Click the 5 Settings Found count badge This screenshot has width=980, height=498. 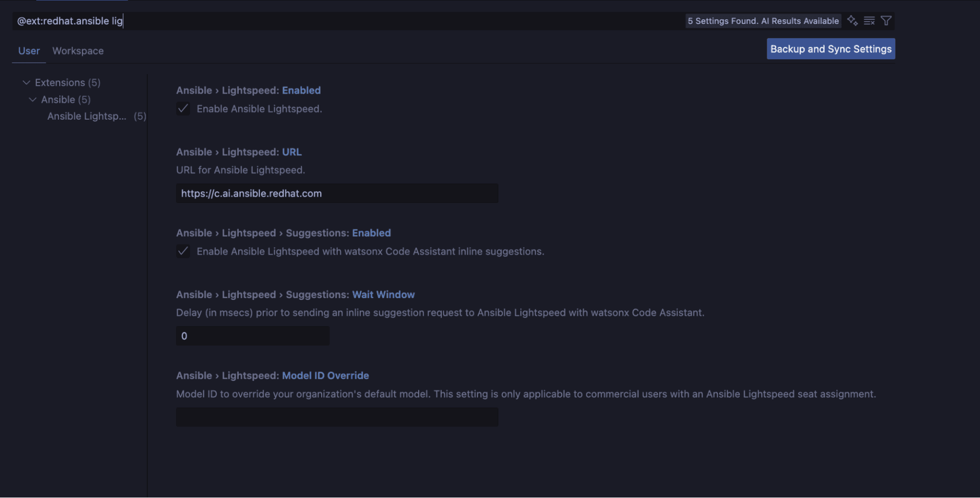763,21
